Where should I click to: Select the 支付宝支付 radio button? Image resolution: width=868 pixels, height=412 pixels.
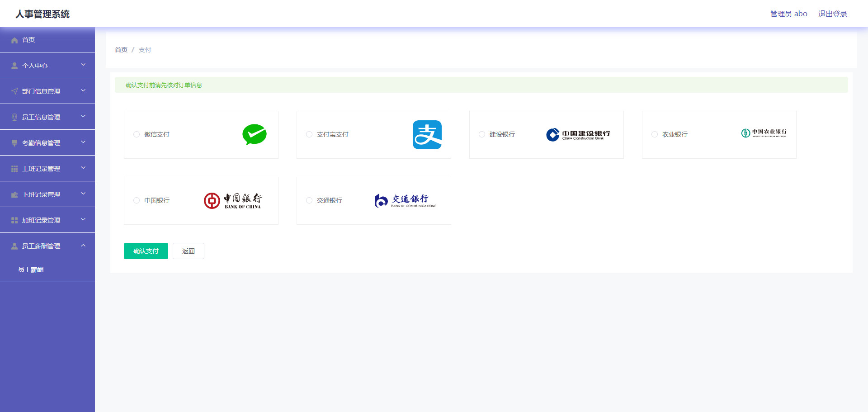point(309,134)
